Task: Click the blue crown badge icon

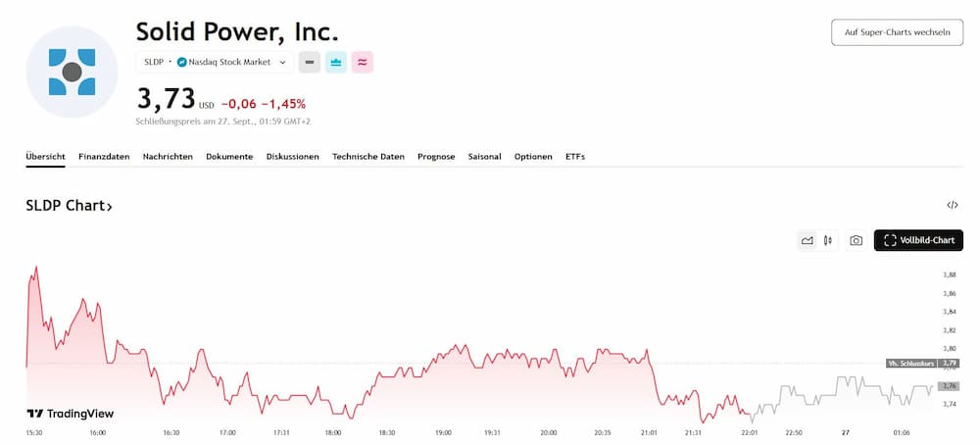Action: pos(335,62)
